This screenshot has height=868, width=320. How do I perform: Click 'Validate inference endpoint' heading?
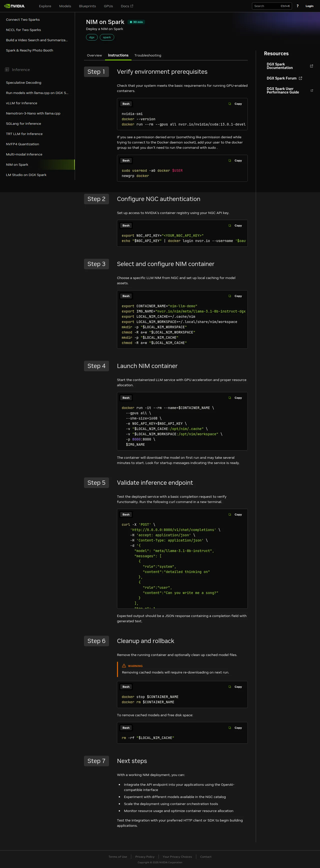point(155,482)
